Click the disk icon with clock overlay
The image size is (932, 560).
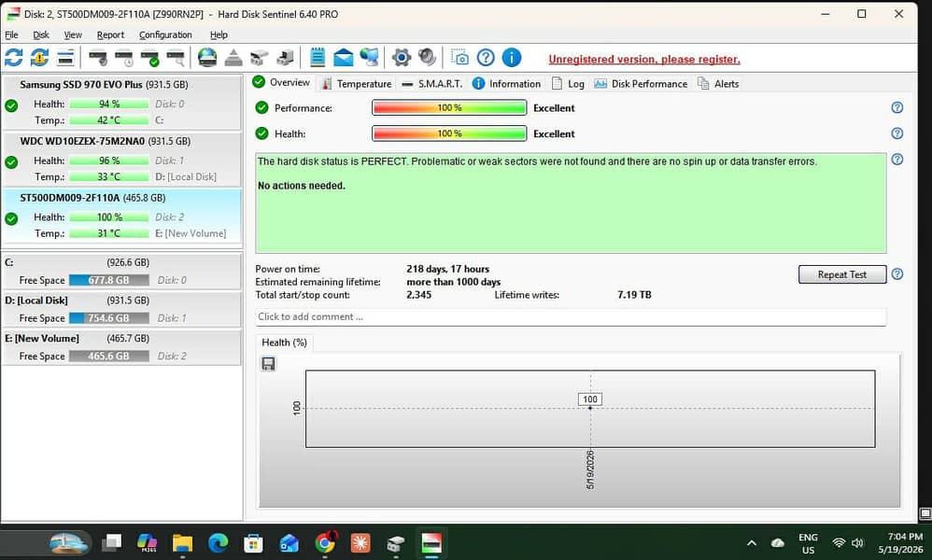[124, 58]
